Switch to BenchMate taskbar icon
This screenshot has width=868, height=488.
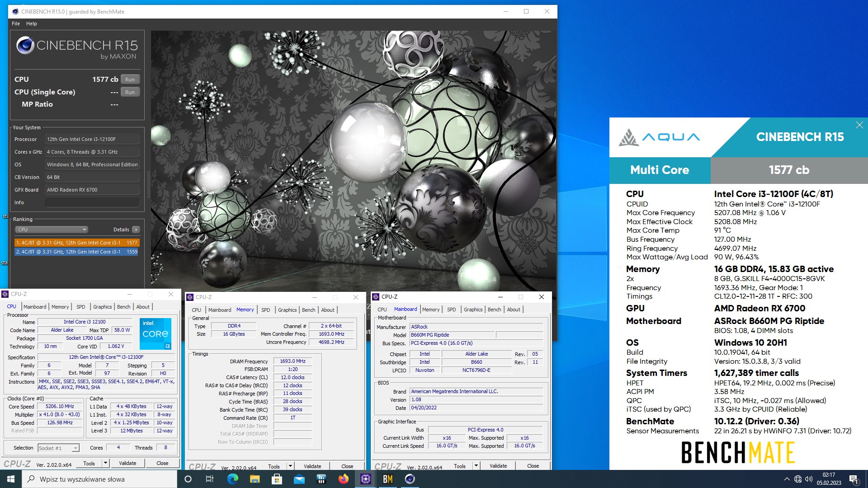(388, 479)
